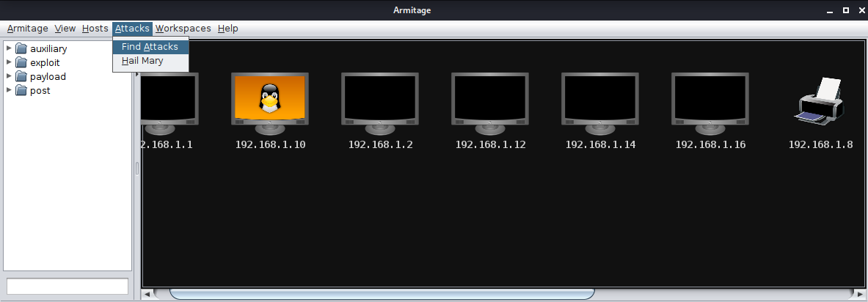Click the left scroll arrow of host view
This screenshot has height=302, width=868.
pos(147,294)
